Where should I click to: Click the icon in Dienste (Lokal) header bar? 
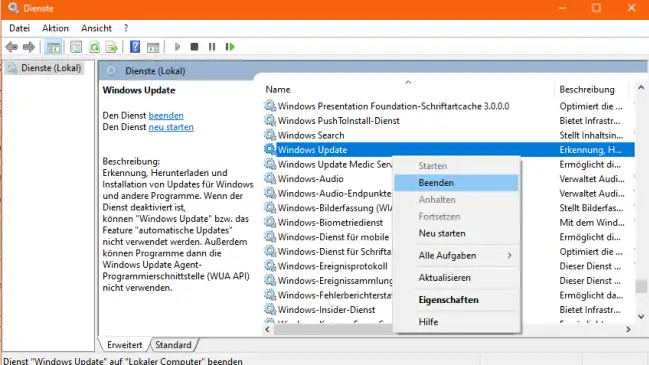(111, 71)
